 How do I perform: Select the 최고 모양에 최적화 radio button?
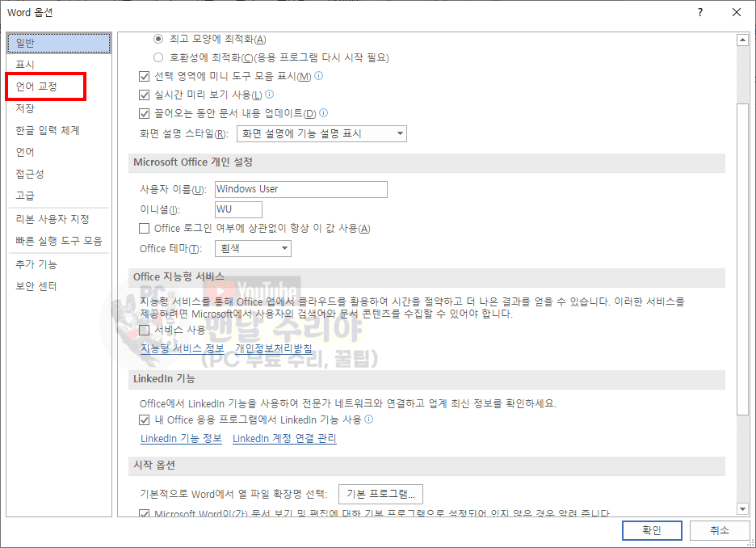tap(158, 39)
